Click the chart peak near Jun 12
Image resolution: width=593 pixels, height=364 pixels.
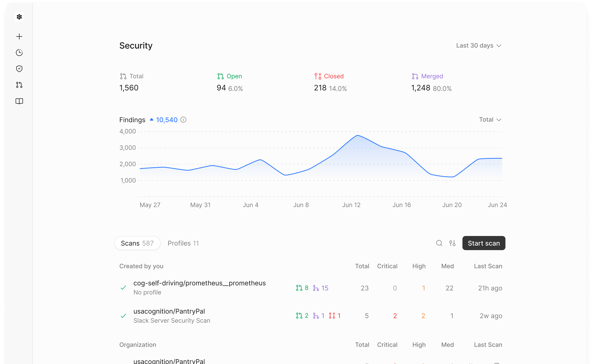[357, 136]
